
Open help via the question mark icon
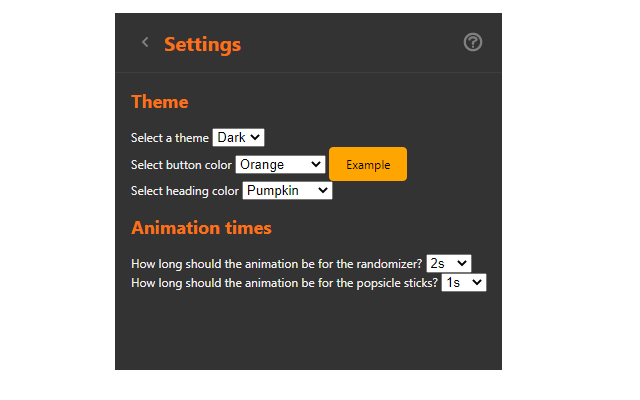pyautogui.click(x=473, y=42)
